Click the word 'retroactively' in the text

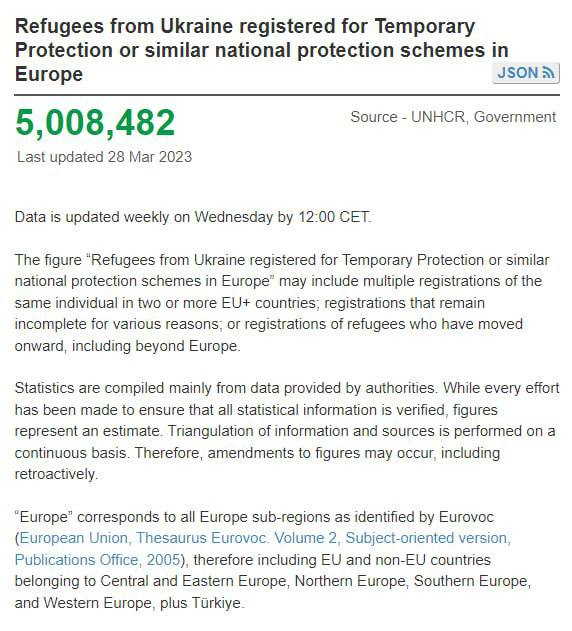56,474
